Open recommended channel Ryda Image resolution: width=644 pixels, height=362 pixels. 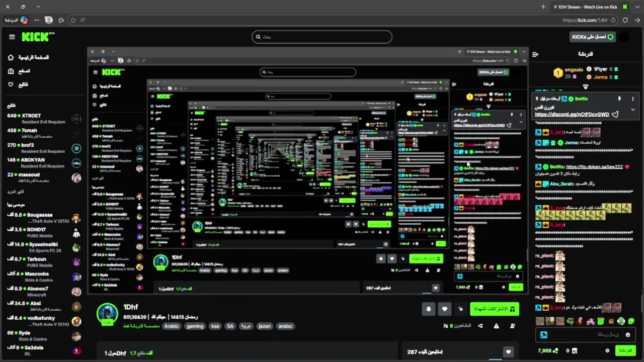44,335
